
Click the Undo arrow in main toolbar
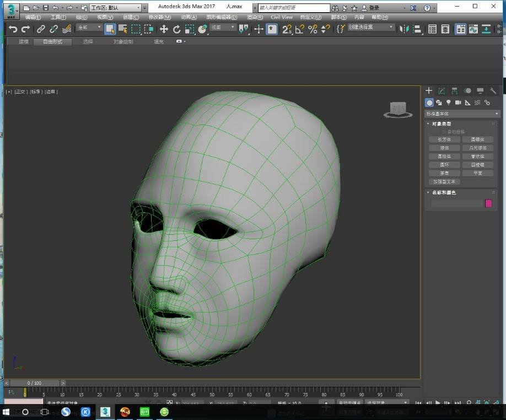click(x=13, y=29)
